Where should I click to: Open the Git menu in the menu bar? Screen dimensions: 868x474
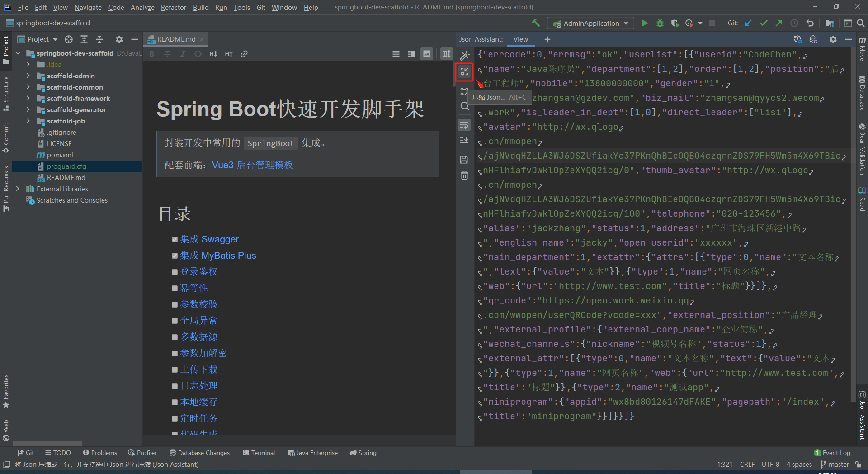261,7
